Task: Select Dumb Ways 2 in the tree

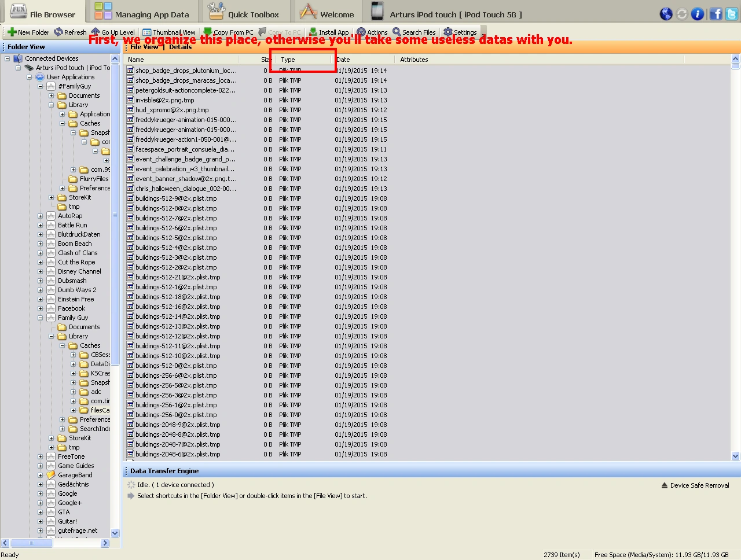Action: pyautogui.click(x=77, y=290)
